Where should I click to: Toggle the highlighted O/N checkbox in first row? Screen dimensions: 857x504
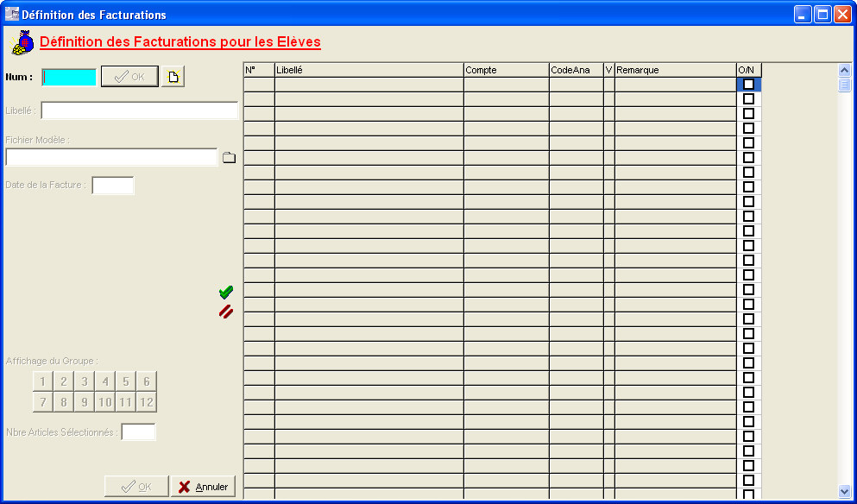[749, 85]
